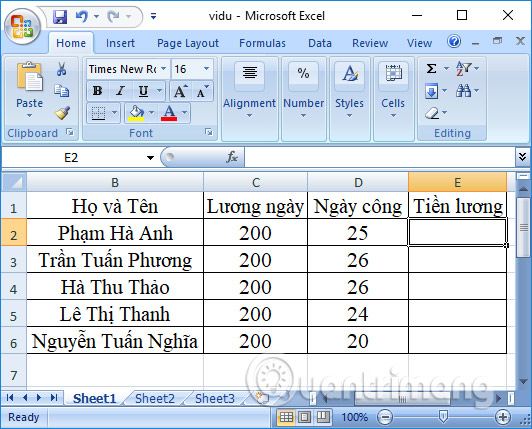Viewport: 532px width, 429px height.
Task: Click Zoom Out minus button
Action: [x=385, y=417]
